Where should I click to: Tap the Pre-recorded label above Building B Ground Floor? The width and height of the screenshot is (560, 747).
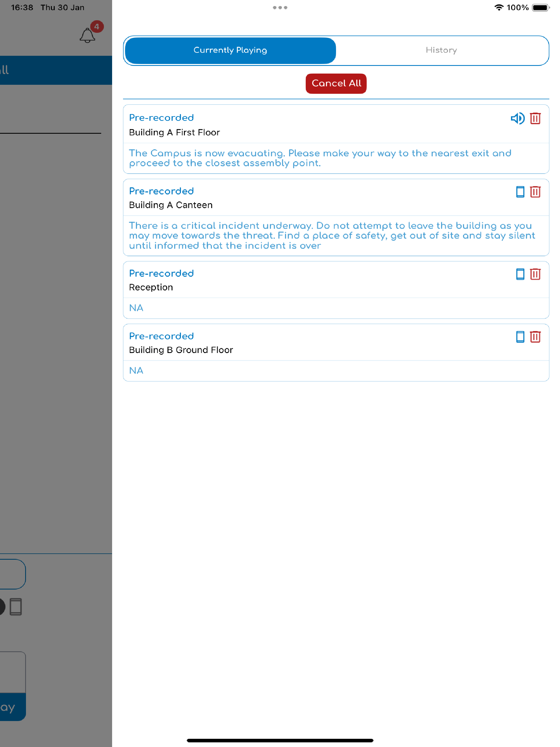click(x=161, y=336)
